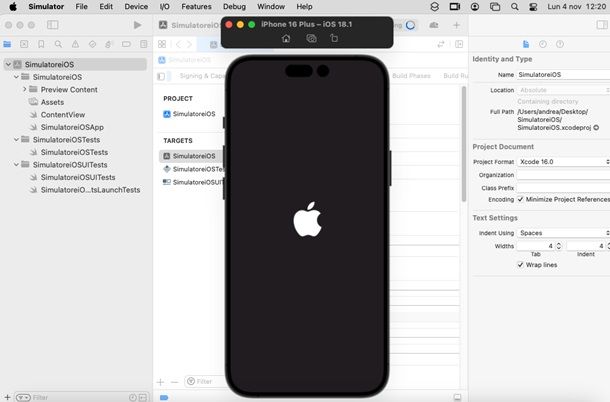The image size is (610, 402).
Task: Open the Test navigator diamond icon
Action: [x=92, y=44]
